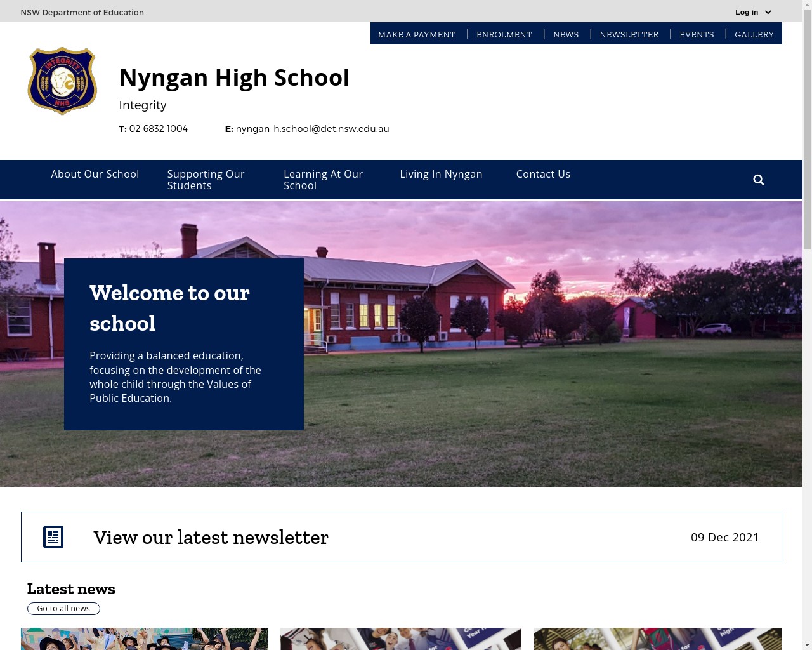Click the newsletter icon beside latest newsletter
Screen dimensions: 812x650
coord(53,536)
